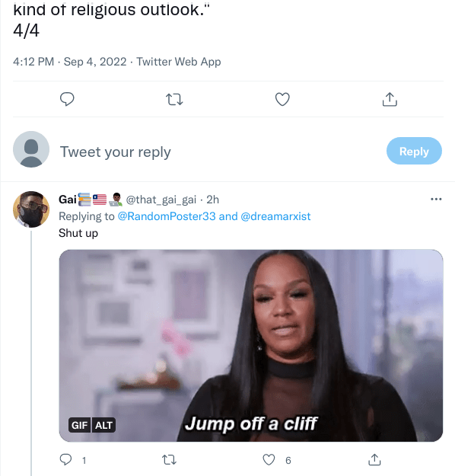This screenshot has height=476, width=455.
Task: View the ALT description badge on GIF
Action: (103, 425)
